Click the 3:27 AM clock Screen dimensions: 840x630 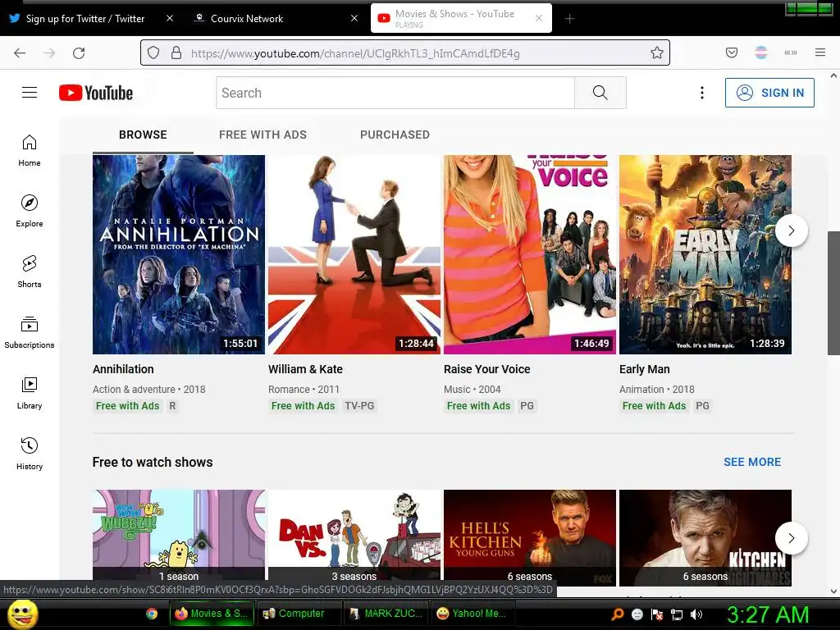(768, 614)
